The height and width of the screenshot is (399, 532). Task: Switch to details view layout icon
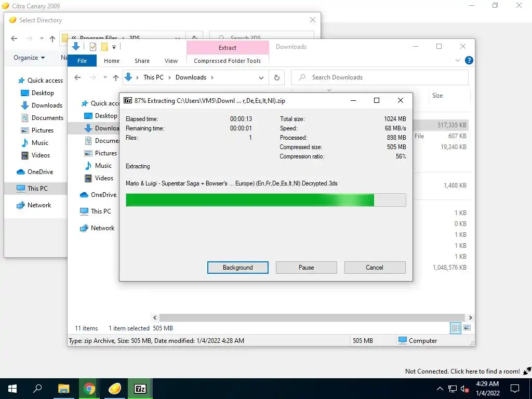(456, 328)
